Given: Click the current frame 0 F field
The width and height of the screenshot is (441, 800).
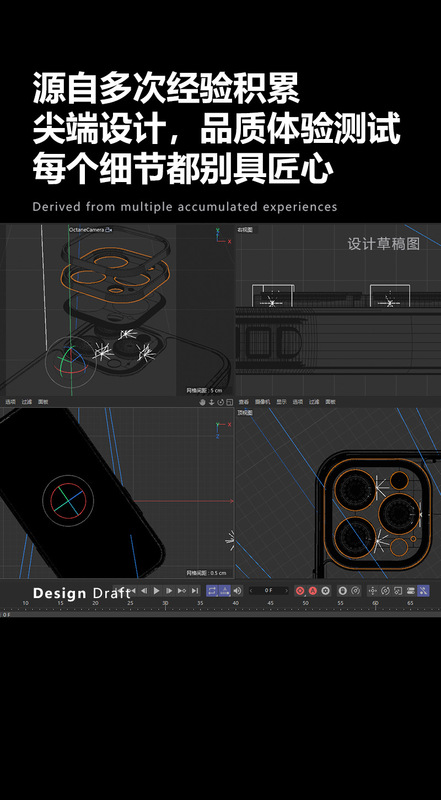Looking at the screenshot, I should (268, 590).
